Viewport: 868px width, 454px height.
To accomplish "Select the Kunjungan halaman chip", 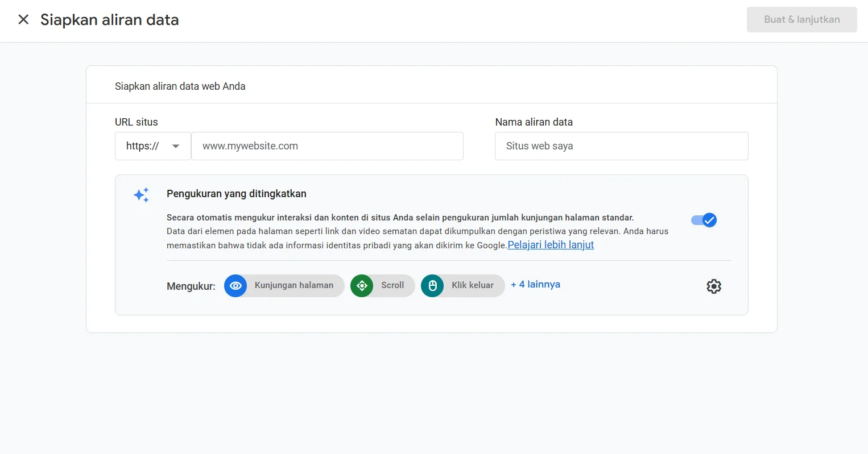I will [x=284, y=286].
